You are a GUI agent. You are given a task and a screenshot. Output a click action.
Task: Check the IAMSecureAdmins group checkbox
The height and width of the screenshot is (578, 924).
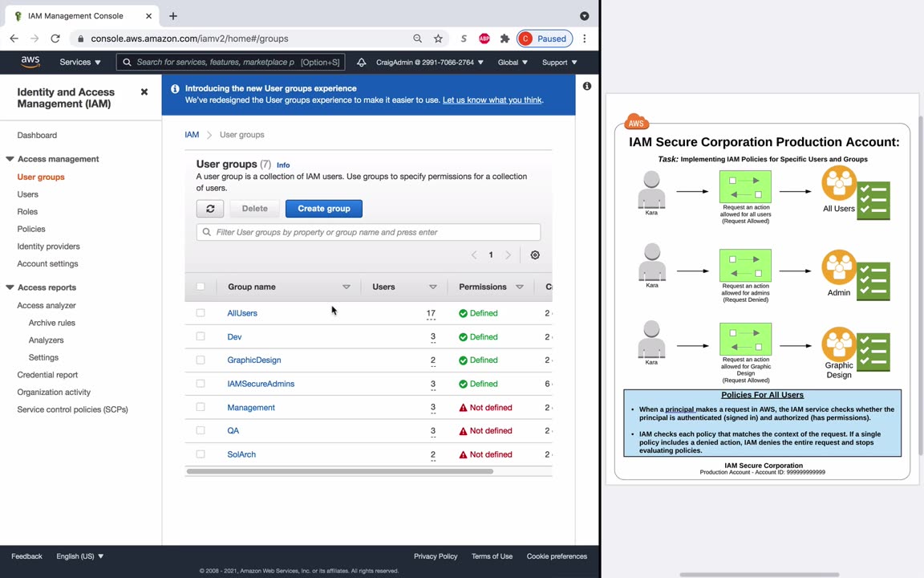pos(201,384)
